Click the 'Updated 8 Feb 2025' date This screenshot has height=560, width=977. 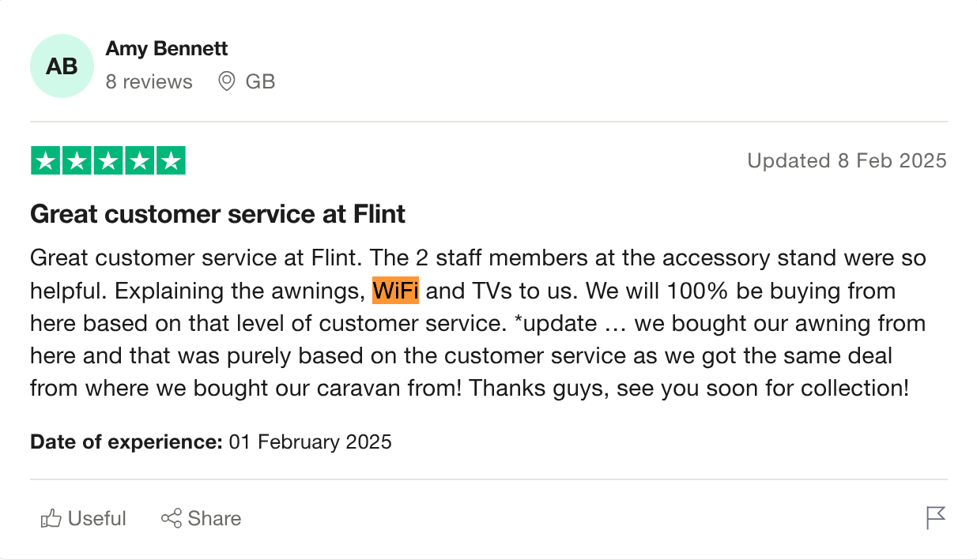(847, 161)
